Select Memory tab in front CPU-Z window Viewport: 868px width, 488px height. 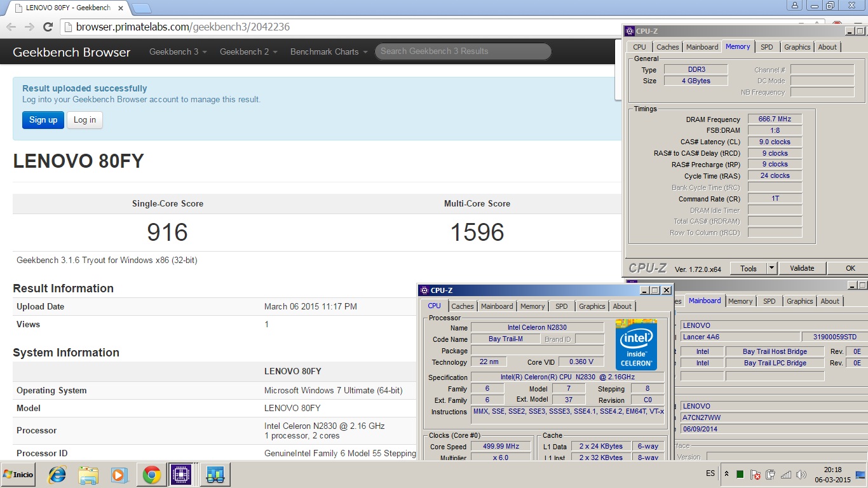coord(532,306)
